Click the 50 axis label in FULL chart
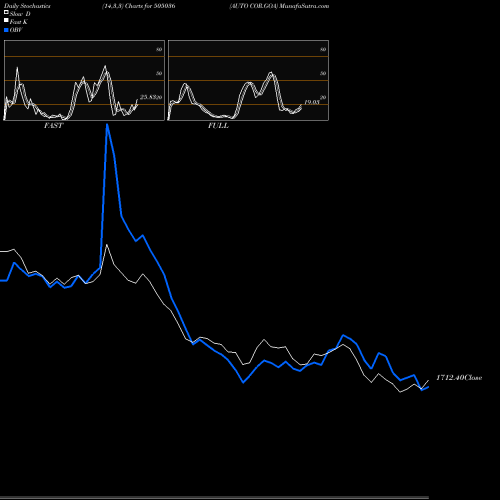Image resolution: width=500 pixels, height=500 pixels. tap(323, 73)
